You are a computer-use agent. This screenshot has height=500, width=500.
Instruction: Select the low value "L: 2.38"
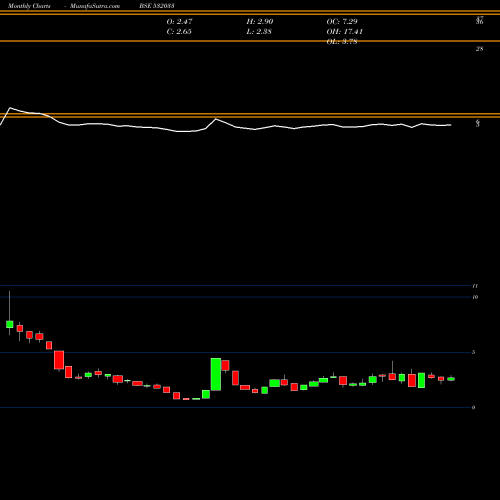click(259, 31)
